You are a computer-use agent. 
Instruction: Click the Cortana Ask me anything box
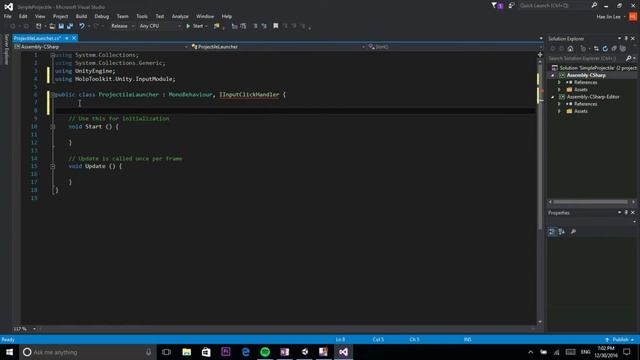tap(88, 352)
